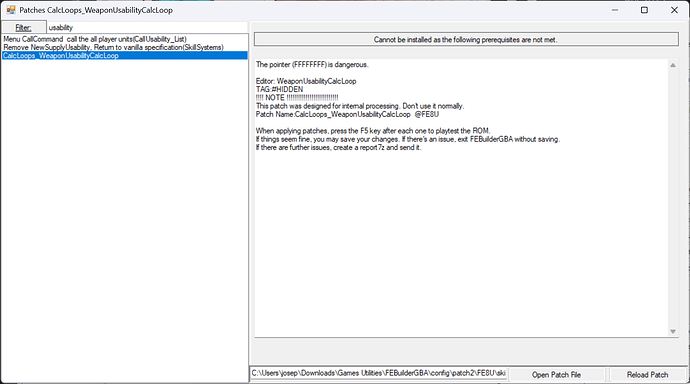Click the Open Patch File button
Image resolution: width=690 pixels, height=384 pixels.
point(556,374)
